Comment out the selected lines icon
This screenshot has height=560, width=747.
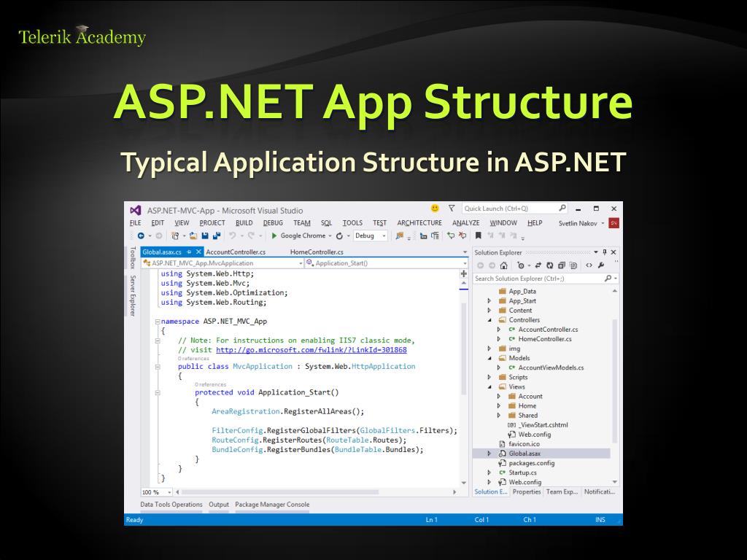pyautogui.click(x=451, y=236)
